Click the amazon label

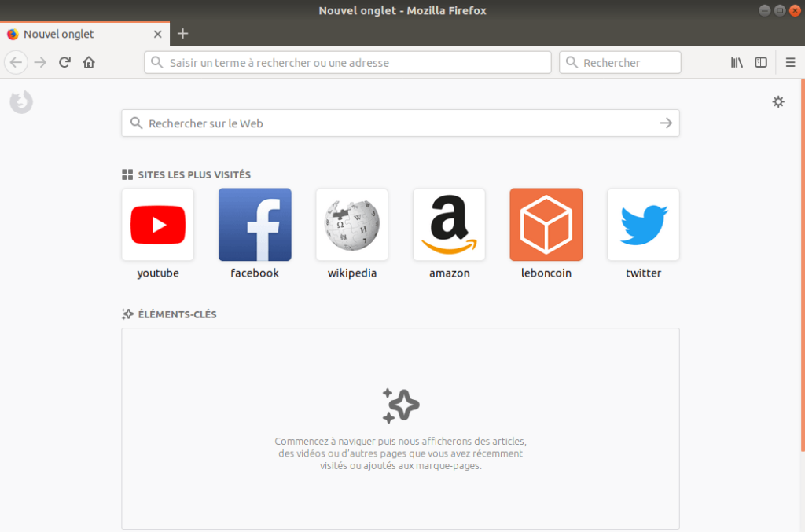pyautogui.click(x=449, y=273)
